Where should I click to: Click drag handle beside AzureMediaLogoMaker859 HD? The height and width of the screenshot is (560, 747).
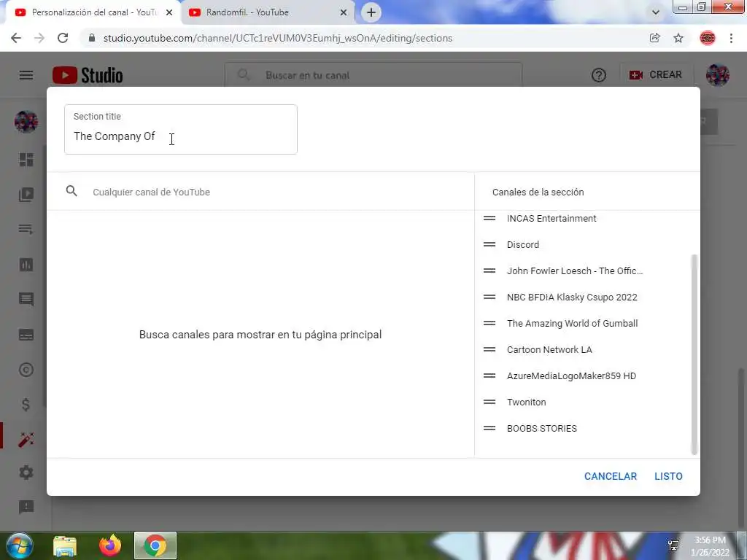(489, 376)
